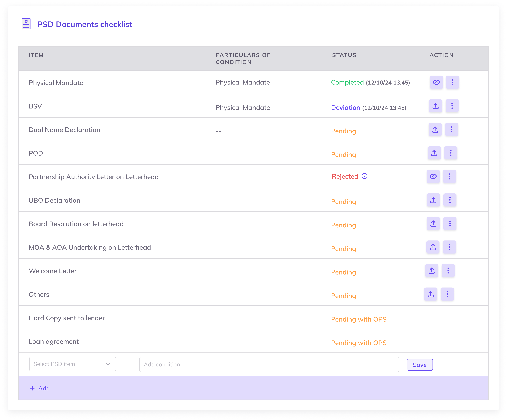
Task: Expand the Select PSD item dropdown
Action: (72, 364)
